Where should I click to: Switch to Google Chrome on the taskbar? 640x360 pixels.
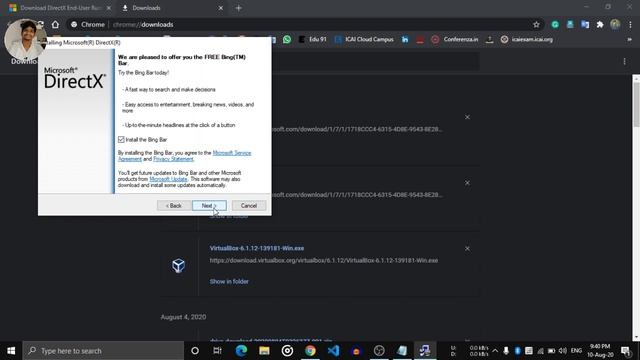click(310, 351)
